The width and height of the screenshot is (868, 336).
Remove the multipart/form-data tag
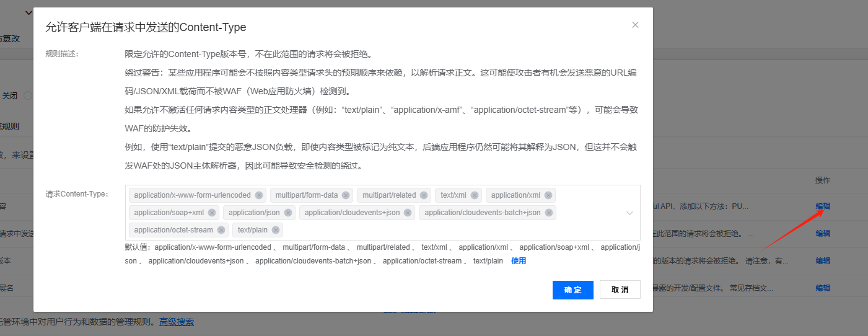point(346,195)
